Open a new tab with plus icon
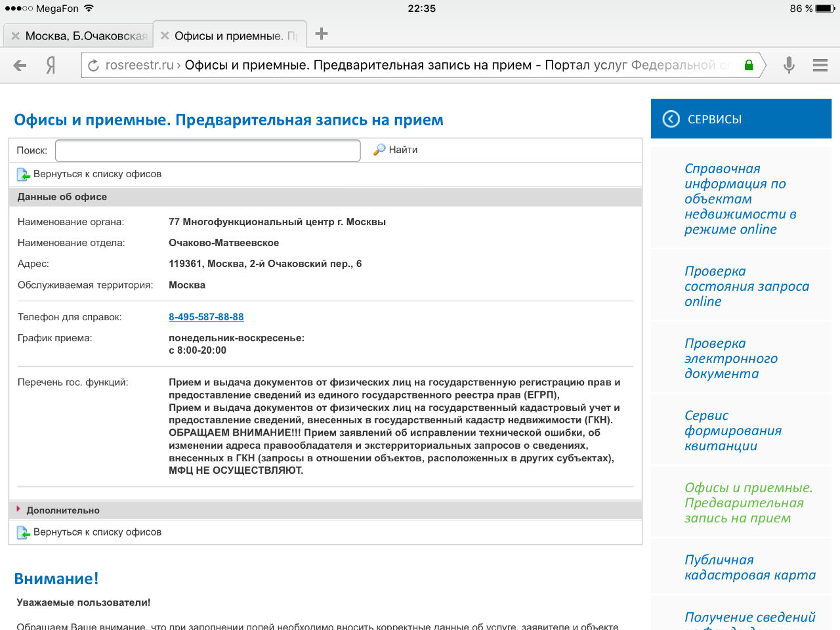The image size is (840, 630). [x=321, y=34]
